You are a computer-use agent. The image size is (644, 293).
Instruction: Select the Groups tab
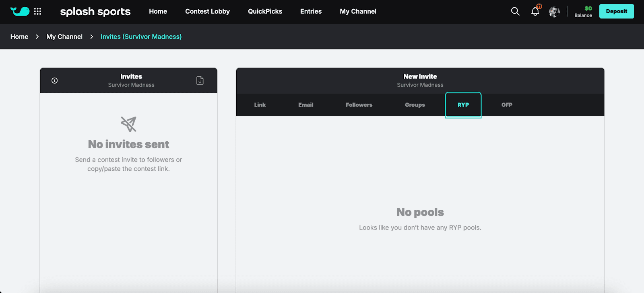tap(415, 105)
